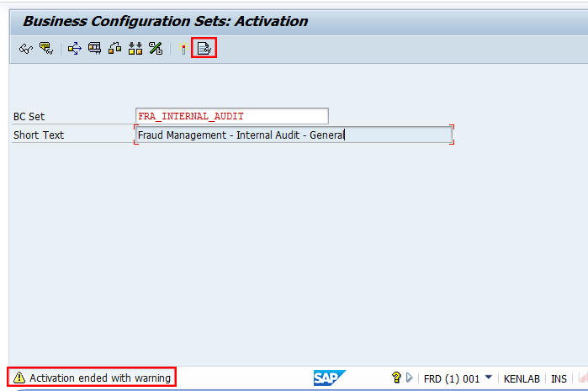Click the blue branching-arrows toolbar icon
588x391 pixels.
(74, 49)
